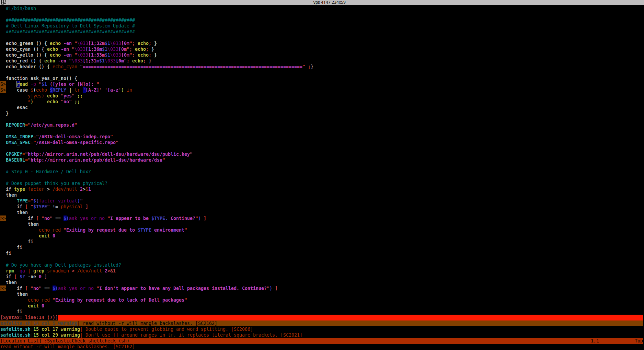Click the "vps 4147 234x59" window title
This screenshot has width=644, height=350.
pos(329,2)
